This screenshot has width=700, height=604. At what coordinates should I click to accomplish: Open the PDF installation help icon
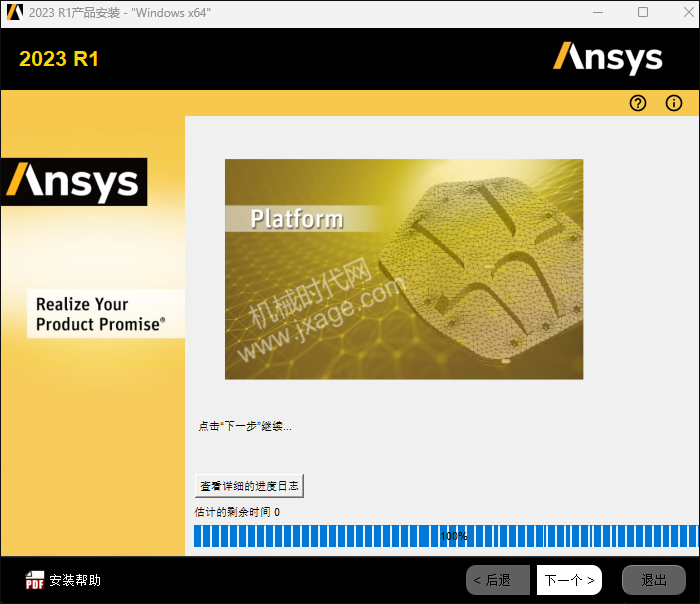click(34, 580)
